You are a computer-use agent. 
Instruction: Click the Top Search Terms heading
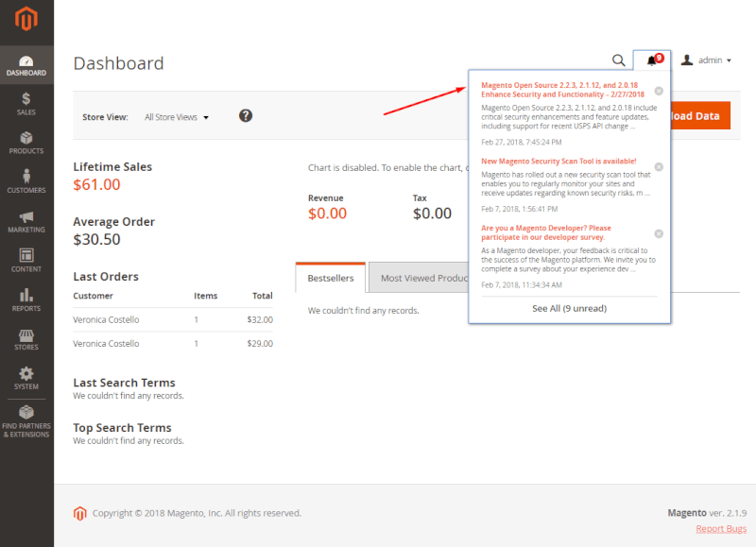pyautogui.click(x=122, y=427)
